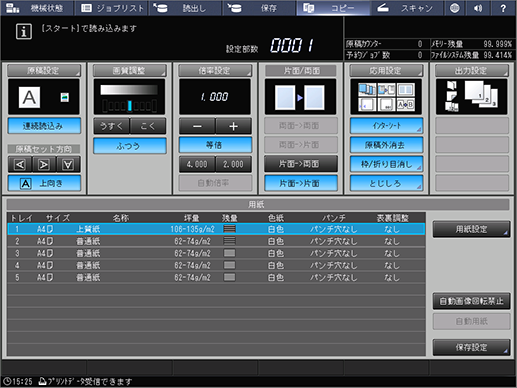Viewport: 517px width, 388px height.
Task: Click the stacked output pages icon
Action: (481, 95)
